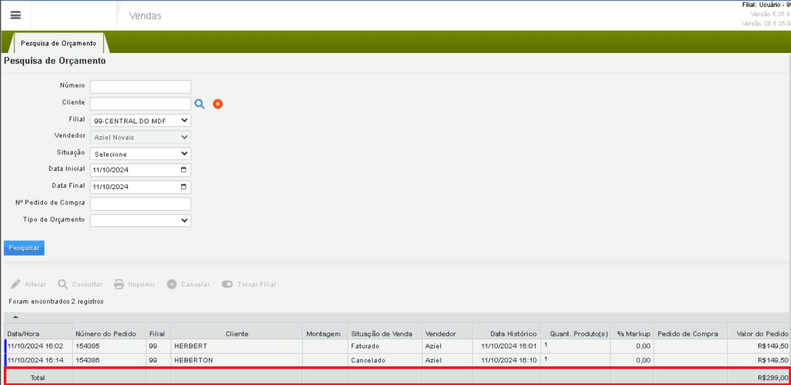
Task: Select order number 154385
Action: pyautogui.click(x=88, y=347)
